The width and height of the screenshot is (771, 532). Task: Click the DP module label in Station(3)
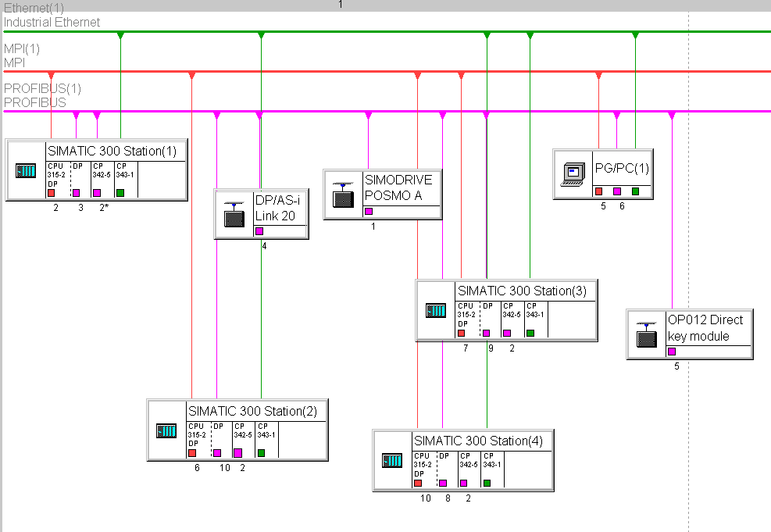[x=487, y=305]
